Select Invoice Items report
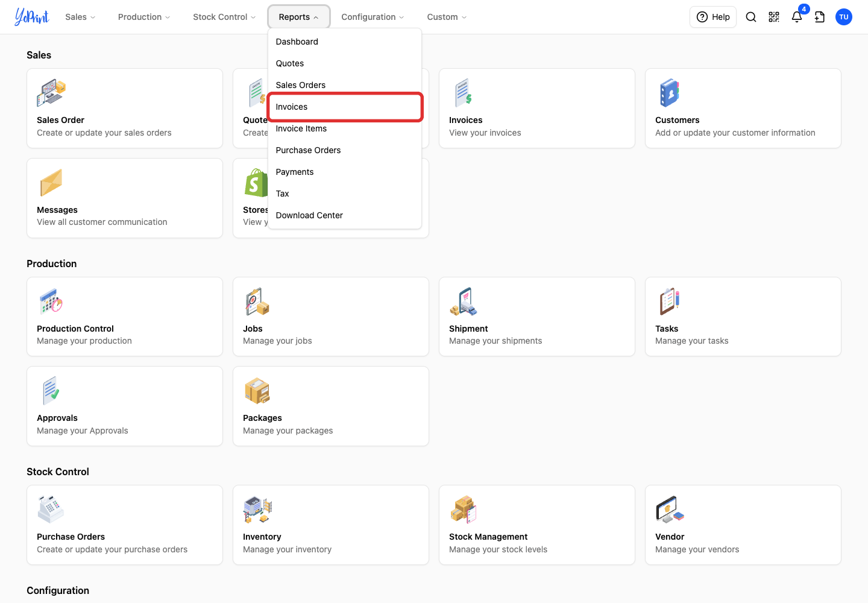 point(345,128)
